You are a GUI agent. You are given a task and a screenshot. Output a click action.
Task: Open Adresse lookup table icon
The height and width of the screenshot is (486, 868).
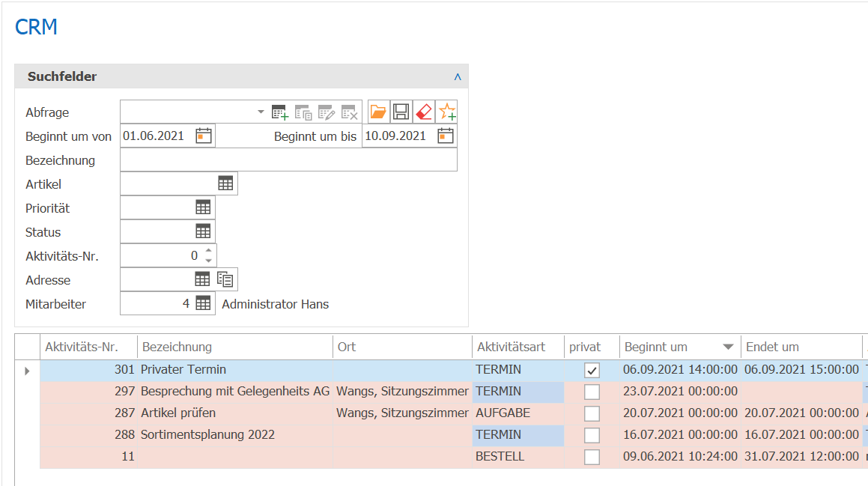[203, 279]
